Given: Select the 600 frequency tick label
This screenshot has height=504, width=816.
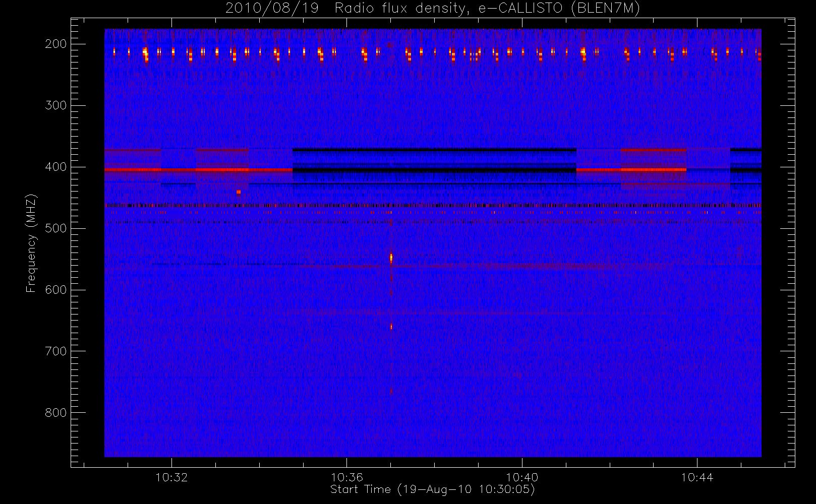Looking at the screenshot, I should tap(56, 290).
